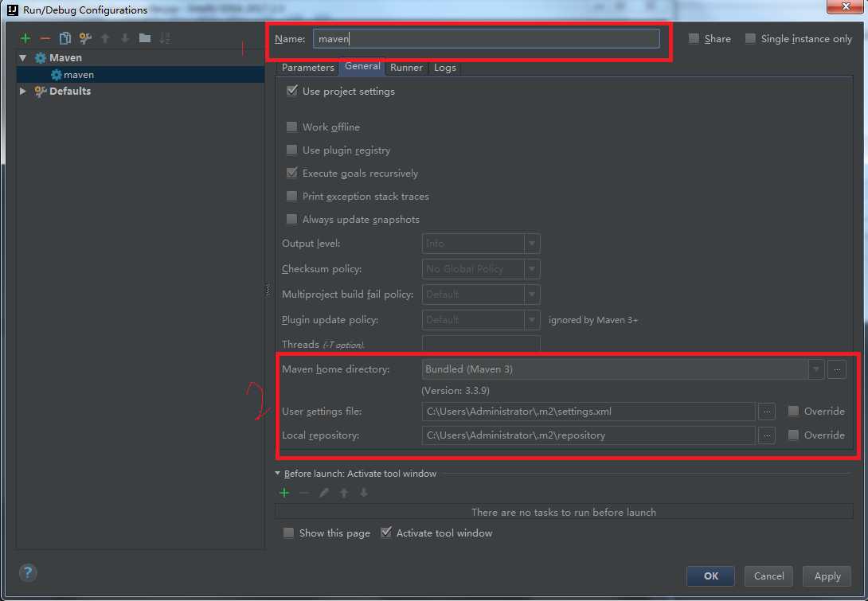This screenshot has width=868, height=601.
Task: Open the Maven home directory dropdown
Action: (816, 369)
